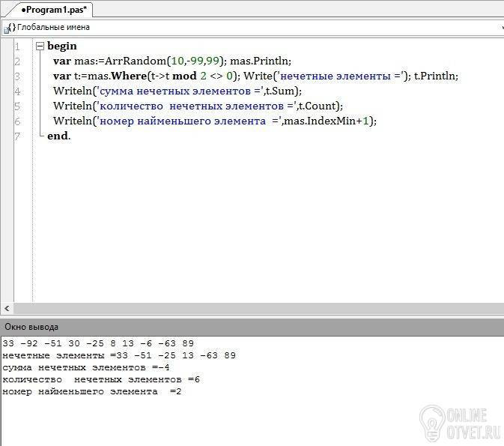Click line number 7 in the gutter

tap(16, 136)
